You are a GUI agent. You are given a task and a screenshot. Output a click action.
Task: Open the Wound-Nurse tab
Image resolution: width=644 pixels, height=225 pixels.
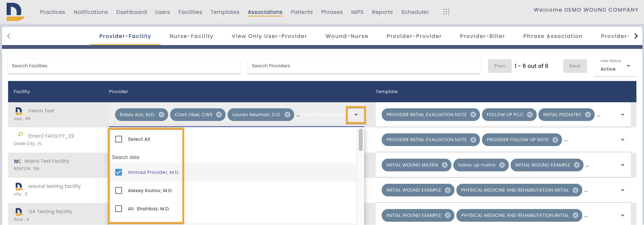(x=347, y=36)
